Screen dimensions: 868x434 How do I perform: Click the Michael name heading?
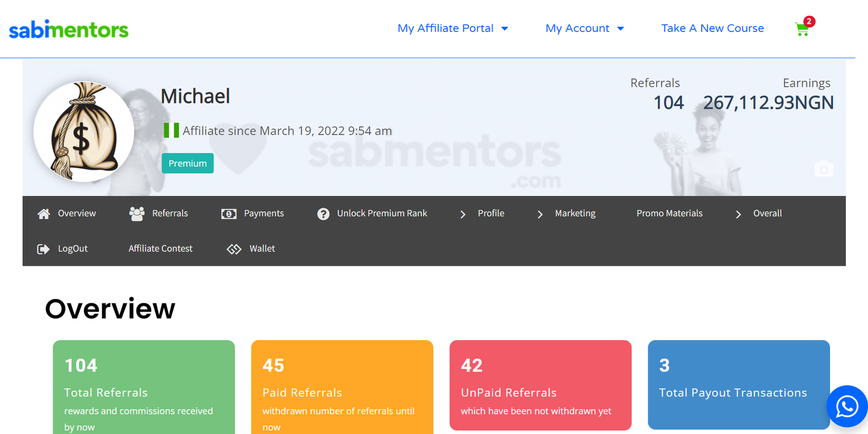[195, 97]
